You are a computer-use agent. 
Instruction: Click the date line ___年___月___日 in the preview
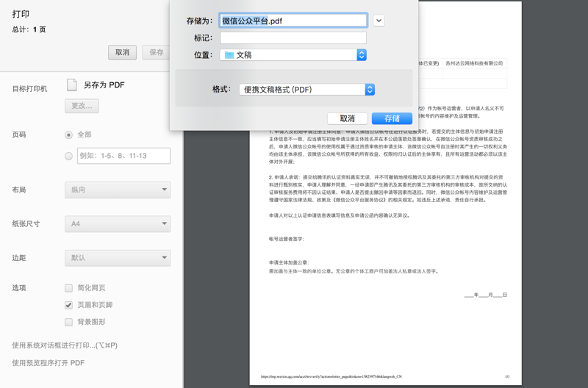click(486, 295)
